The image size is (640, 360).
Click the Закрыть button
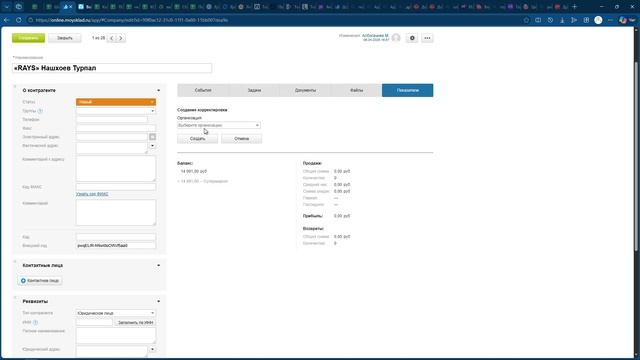64,38
